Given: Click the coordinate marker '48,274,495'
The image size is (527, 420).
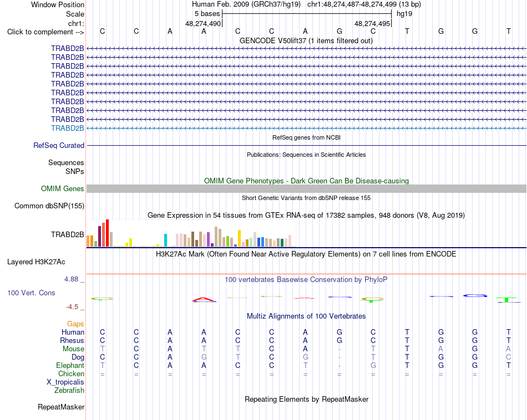Looking at the screenshot, I should 372,23.
